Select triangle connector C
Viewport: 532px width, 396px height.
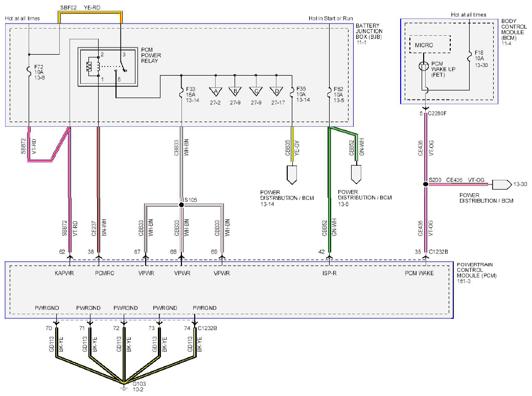pos(256,91)
